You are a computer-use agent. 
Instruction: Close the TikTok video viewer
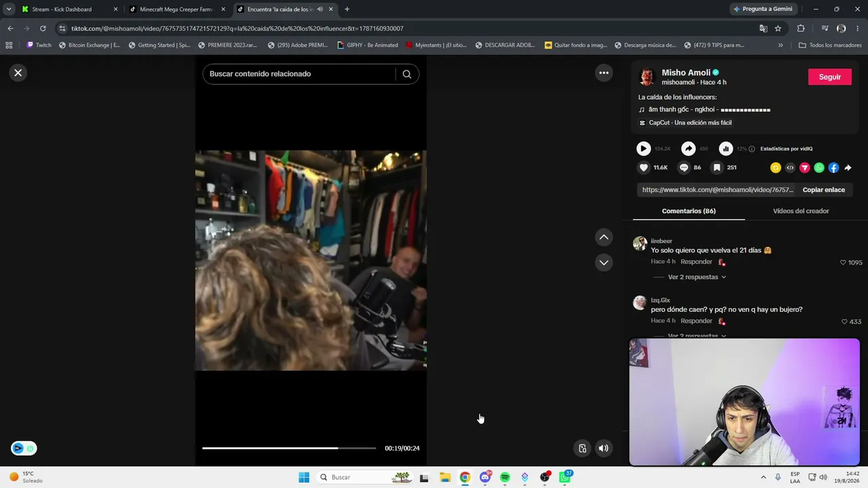pyautogui.click(x=18, y=73)
